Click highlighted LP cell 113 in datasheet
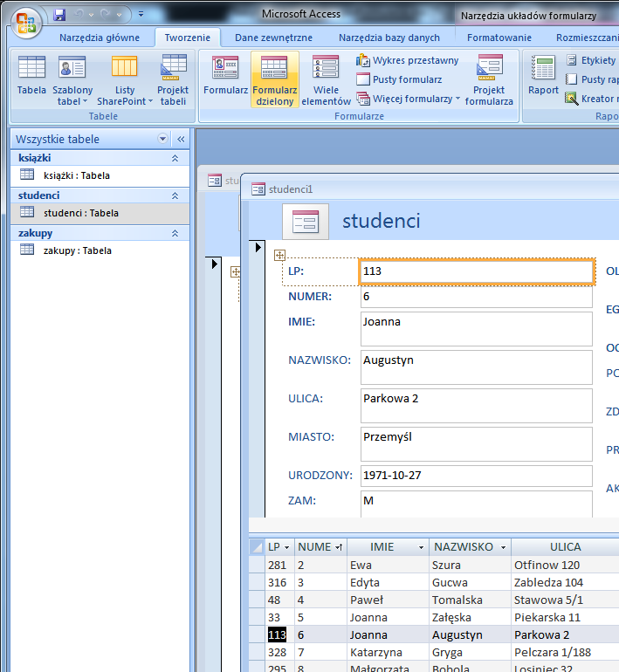The height and width of the screenshot is (672, 619). [278, 634]
